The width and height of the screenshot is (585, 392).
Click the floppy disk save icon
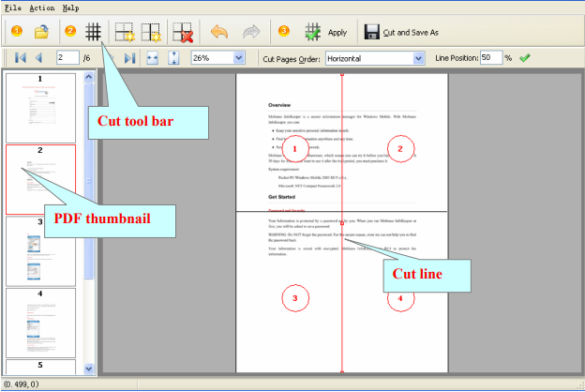pos(371,32)
